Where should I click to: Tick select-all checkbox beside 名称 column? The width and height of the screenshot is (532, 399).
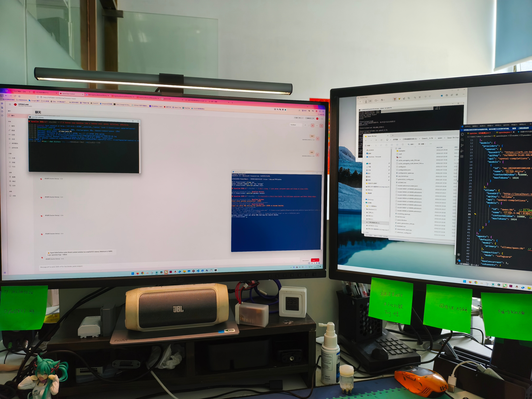[x=396, y=148]
